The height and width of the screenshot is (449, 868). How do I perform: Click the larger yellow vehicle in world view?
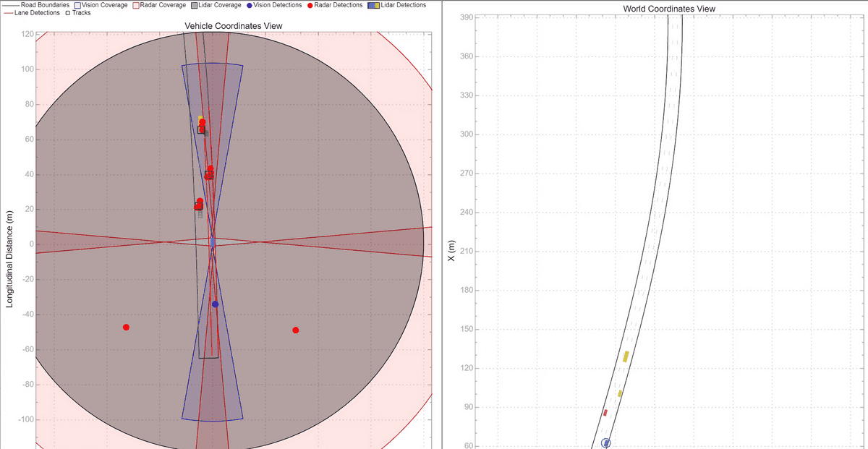pyautogui.click(x=626, y=356)
